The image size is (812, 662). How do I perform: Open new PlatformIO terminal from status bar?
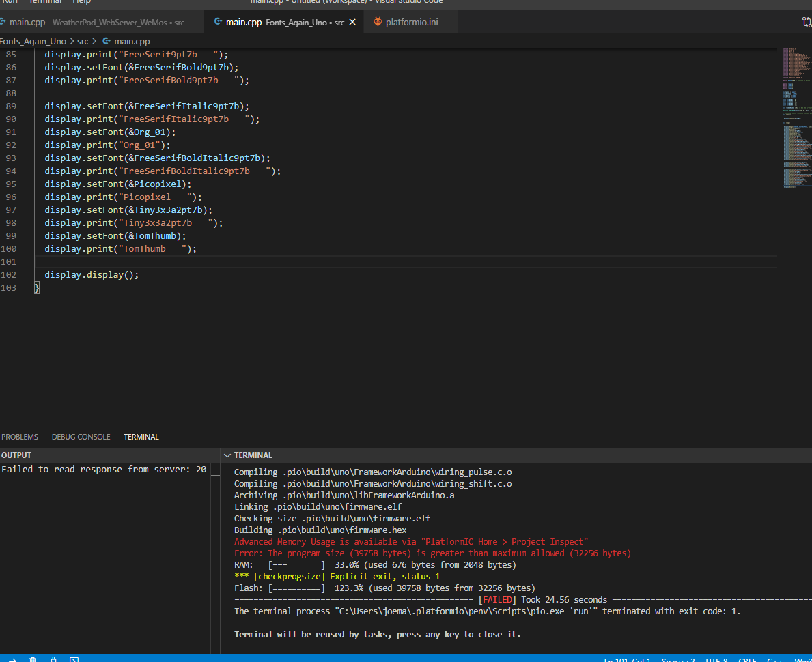click(74, 659)
